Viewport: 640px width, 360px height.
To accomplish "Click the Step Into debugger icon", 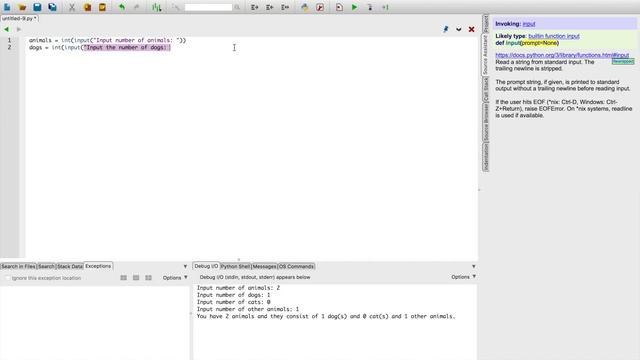I will pyautogui.click(x=370, y=7).
